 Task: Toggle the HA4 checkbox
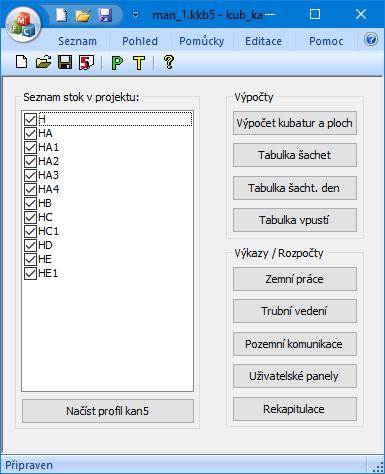click(30, 189)
